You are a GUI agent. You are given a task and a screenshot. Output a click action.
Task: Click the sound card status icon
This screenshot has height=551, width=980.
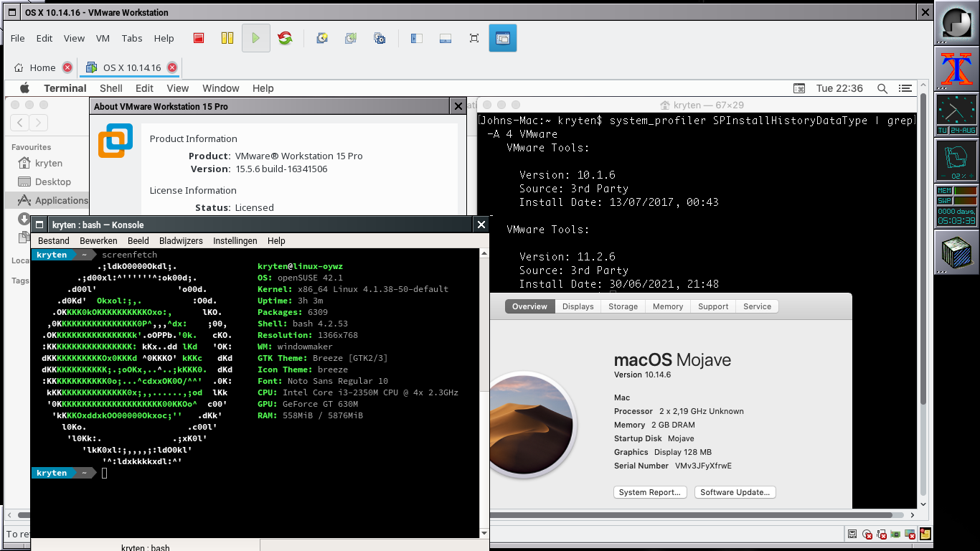click(x=895, y=534)
